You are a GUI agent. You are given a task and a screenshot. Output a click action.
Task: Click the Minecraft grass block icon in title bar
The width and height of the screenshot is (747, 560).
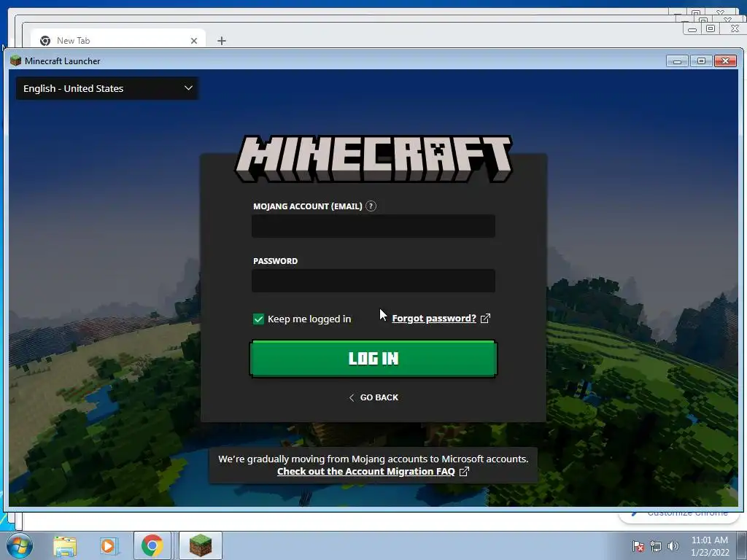[x=16, y=61]
